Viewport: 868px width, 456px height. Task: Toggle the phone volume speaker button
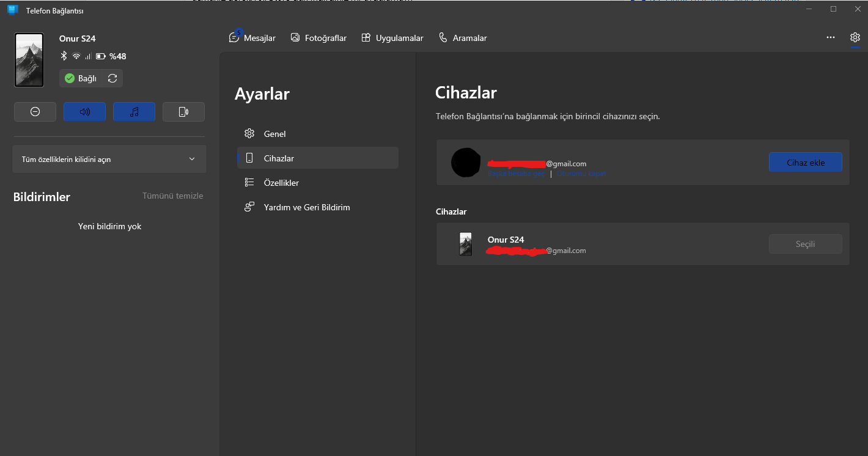coord(84,112)
